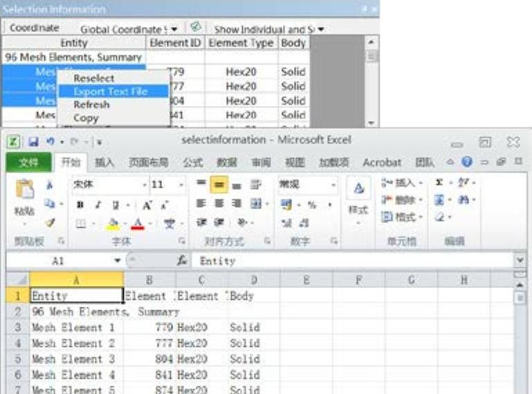The image size is (532, 394).
Task: Toggle wrap text icon
Action: point(255,184)
